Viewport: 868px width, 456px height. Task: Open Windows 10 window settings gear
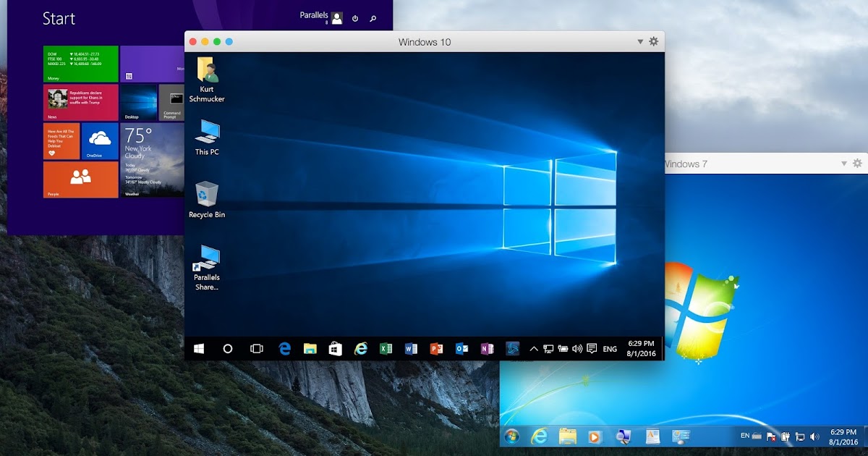tap(654, 41)
